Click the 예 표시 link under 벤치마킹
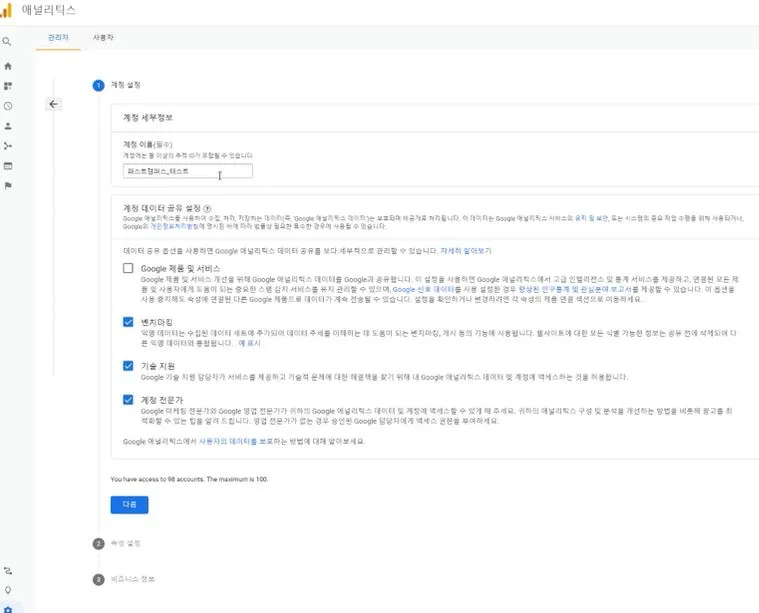The image size is (759, 613). tap(249, 343)
